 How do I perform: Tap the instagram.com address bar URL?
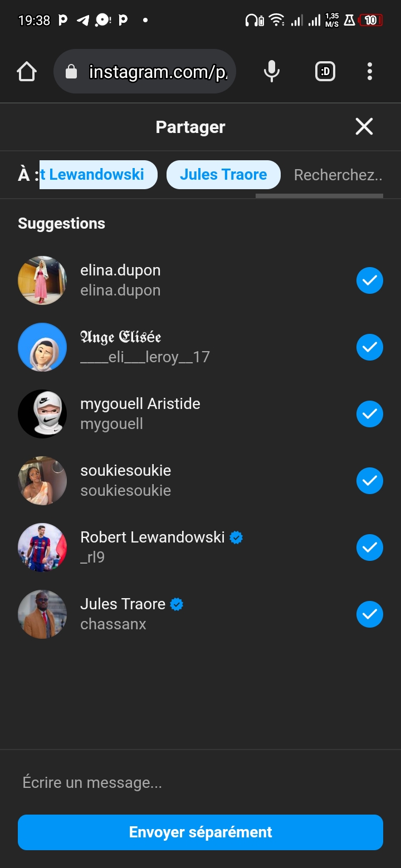158,72
